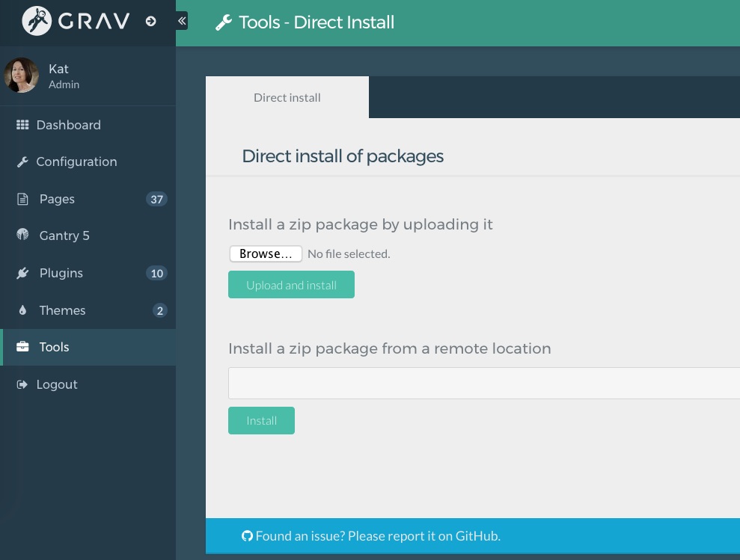Click the Pages count badge 37
The image size is (740, 560).
click(x=156, y=199)
